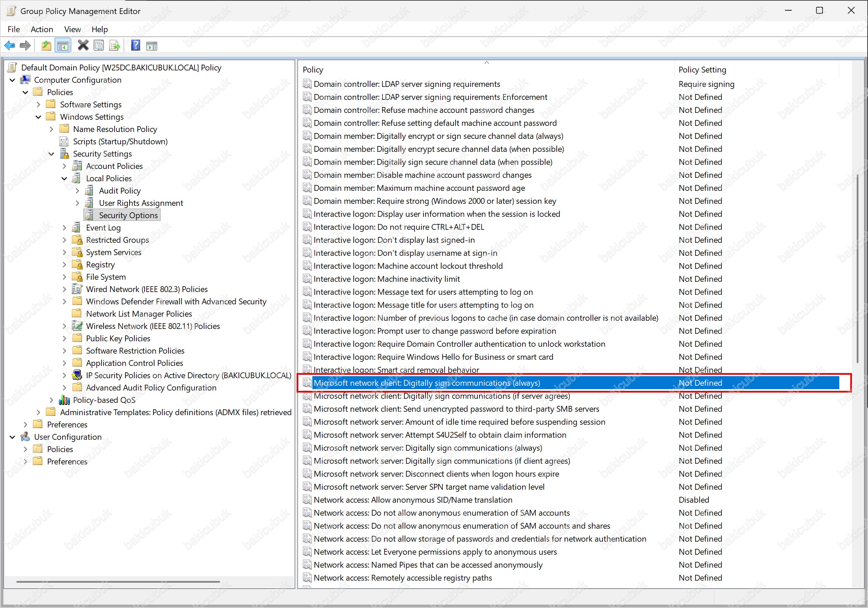Select Interactive logon: Smart card removal behavior
This screenshot has height=608, width=868.
[396, 370]
